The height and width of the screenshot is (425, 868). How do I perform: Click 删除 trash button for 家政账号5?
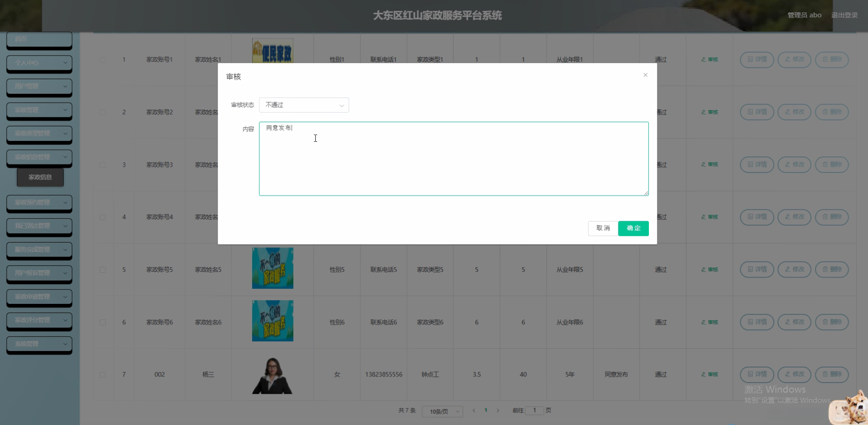point(832,270)
